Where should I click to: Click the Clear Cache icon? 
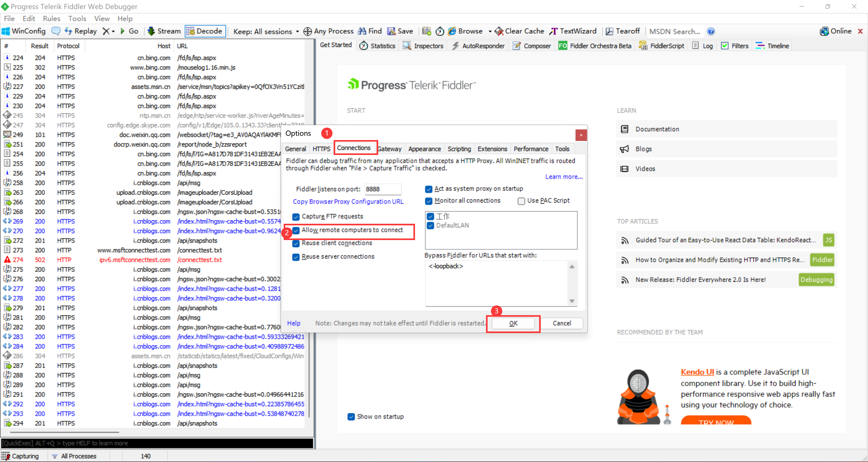click(x=499, y=31)
